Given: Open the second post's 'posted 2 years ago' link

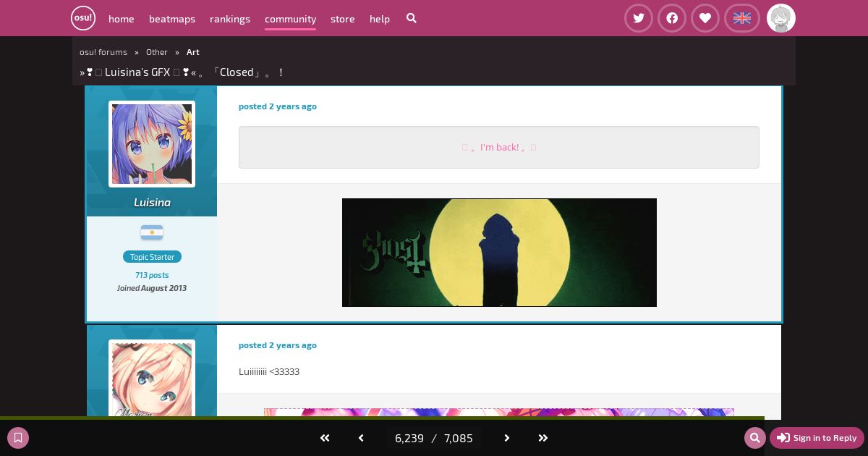Looking at the screenshot, I should click(278, 345).
